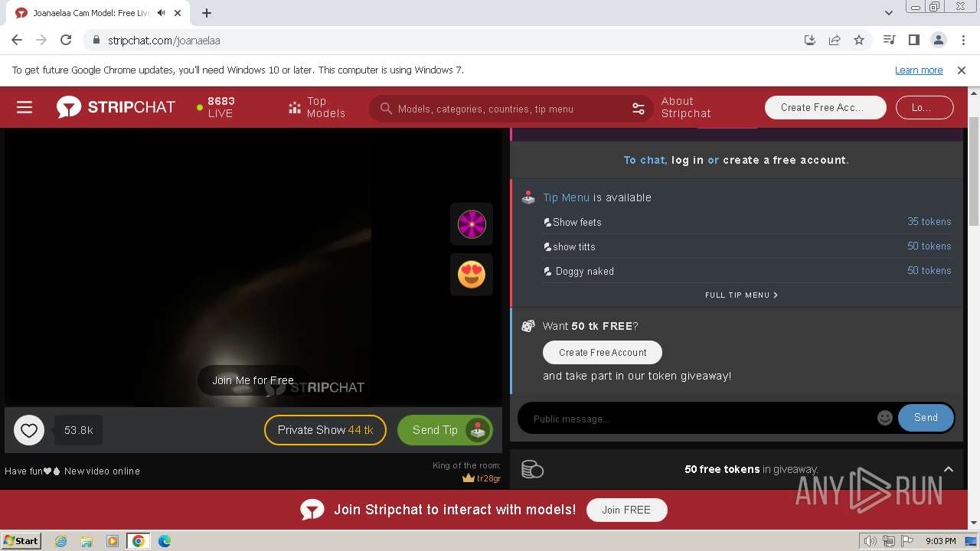Click the Create Free Account header button
The height and width of the screenshot is (551, 980).
pos(825,107)
